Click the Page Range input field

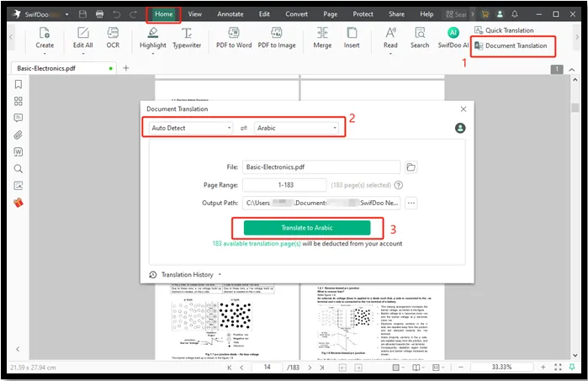coord(285,185)
